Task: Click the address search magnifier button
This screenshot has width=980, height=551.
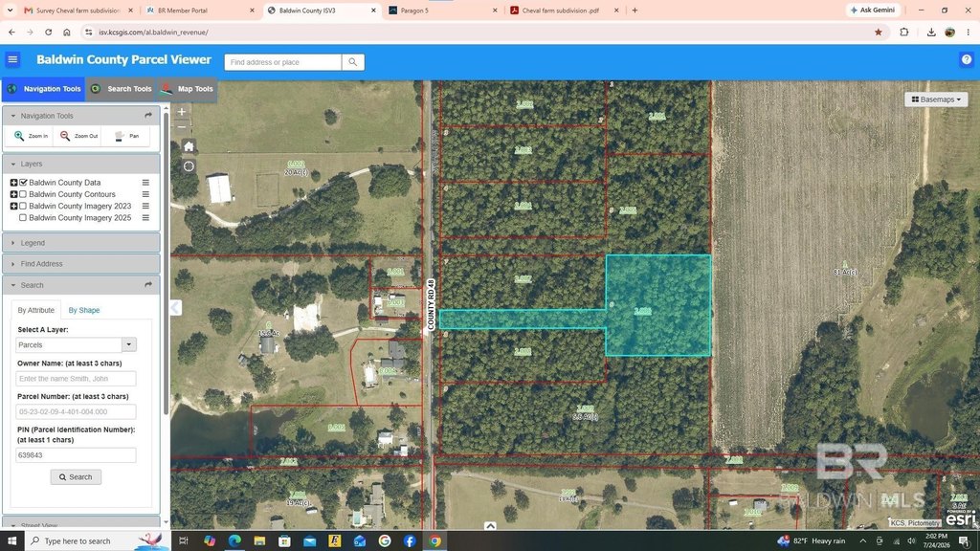Action: (x=353, y=62)
